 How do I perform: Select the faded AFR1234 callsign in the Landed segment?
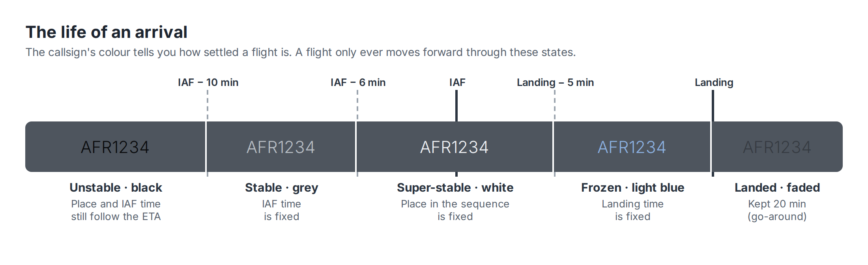[x=777, y=147]
